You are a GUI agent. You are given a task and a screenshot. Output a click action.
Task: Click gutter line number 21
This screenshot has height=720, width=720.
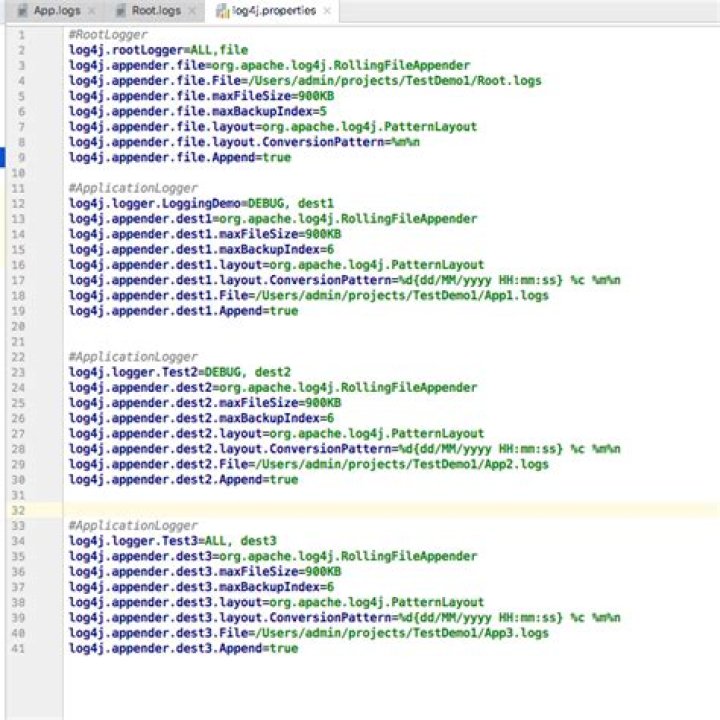pyautogui.click(x=18, y=342)
